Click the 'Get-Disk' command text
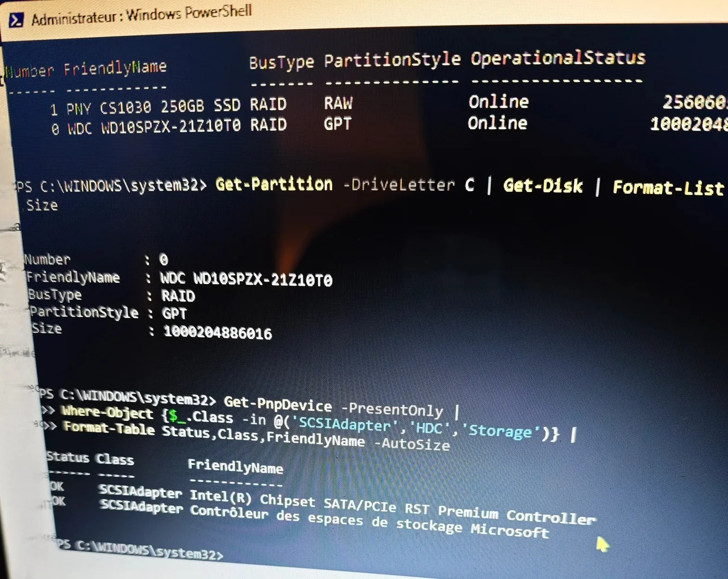The height and width of the screenshot is (579, 728). (543, 186)
